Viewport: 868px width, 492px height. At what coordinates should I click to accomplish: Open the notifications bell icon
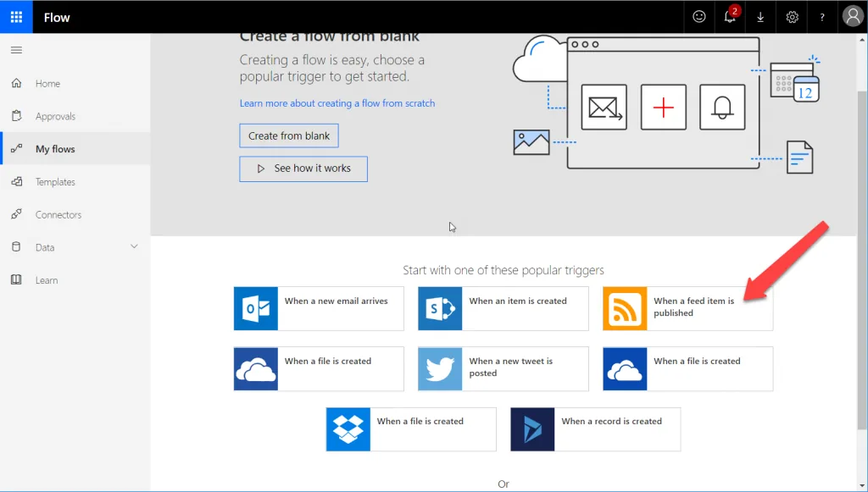coord(730,17)
